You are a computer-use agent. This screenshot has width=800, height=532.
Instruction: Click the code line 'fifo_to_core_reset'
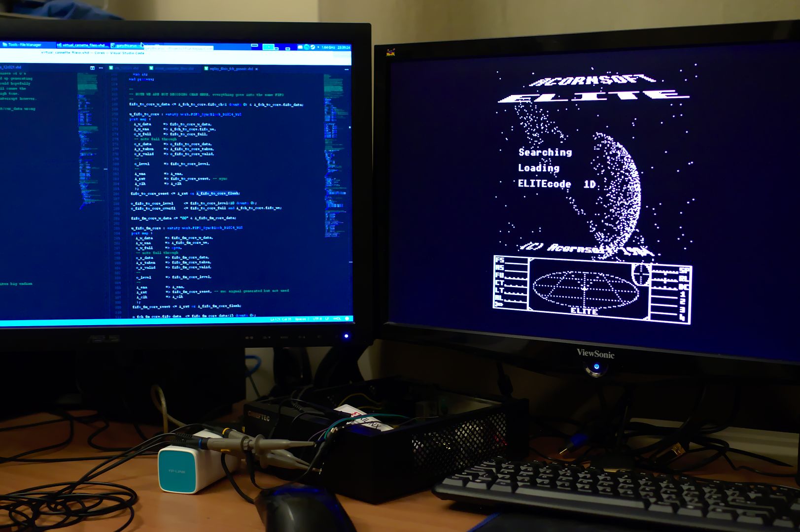(x=185, y=193)
